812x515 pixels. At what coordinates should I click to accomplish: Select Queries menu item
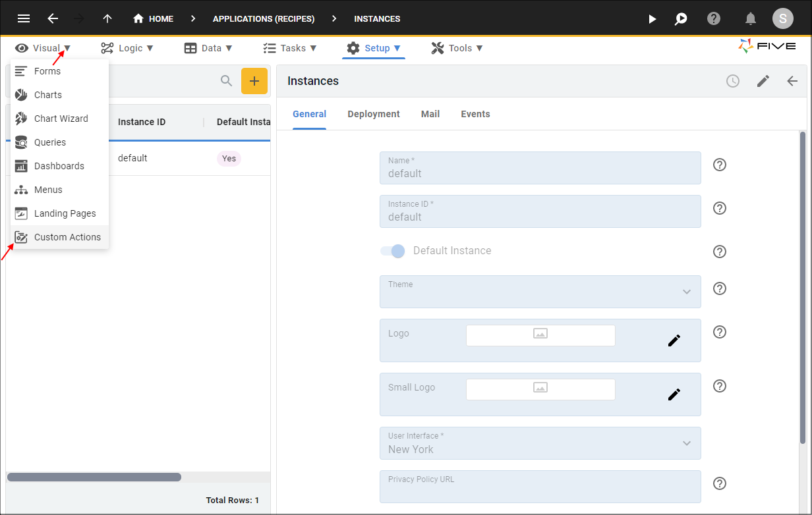[59, 142]
